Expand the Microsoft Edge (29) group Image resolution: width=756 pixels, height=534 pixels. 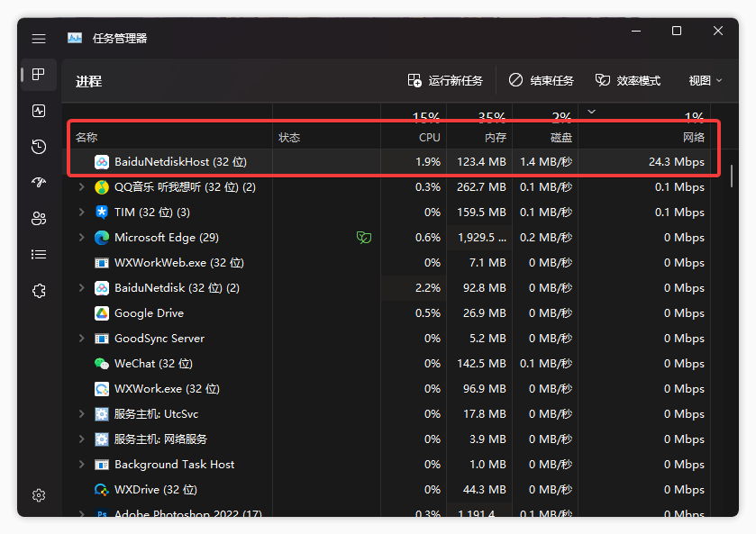click(x=81, y=237)
